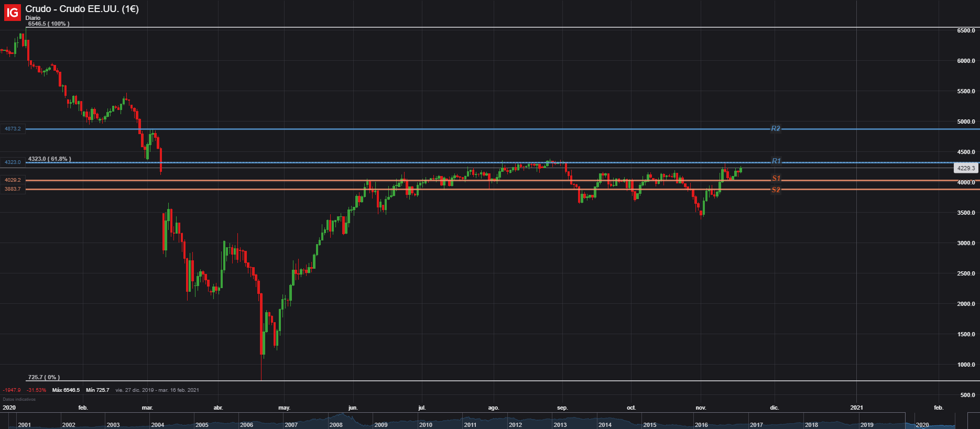Screen dimensions: 980x429
Task: Jump to 2016 in the bottom navigator
Action: (x=701, y=425)
